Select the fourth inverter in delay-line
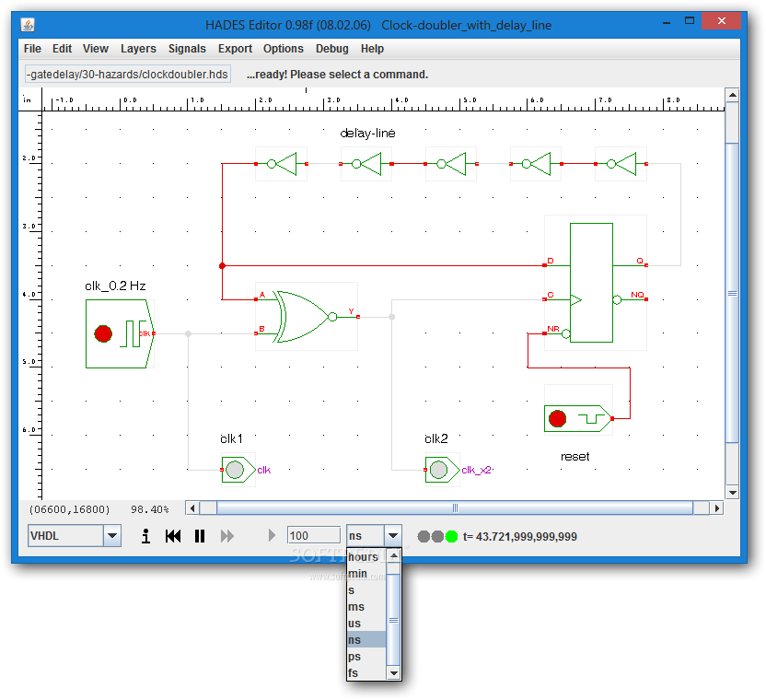 coord(536,164)
